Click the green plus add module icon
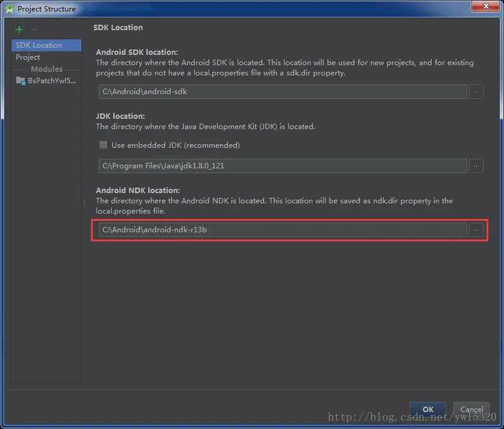This screenshot has height=429, width=504. (19, 30)
